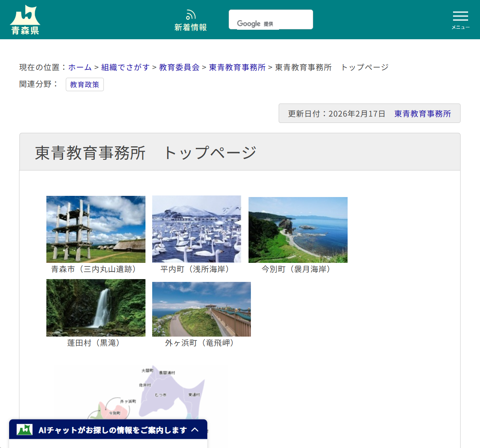Open the 組織でさがす breadcrumb link
Screen dimensions: 480x448
point(125,67)
